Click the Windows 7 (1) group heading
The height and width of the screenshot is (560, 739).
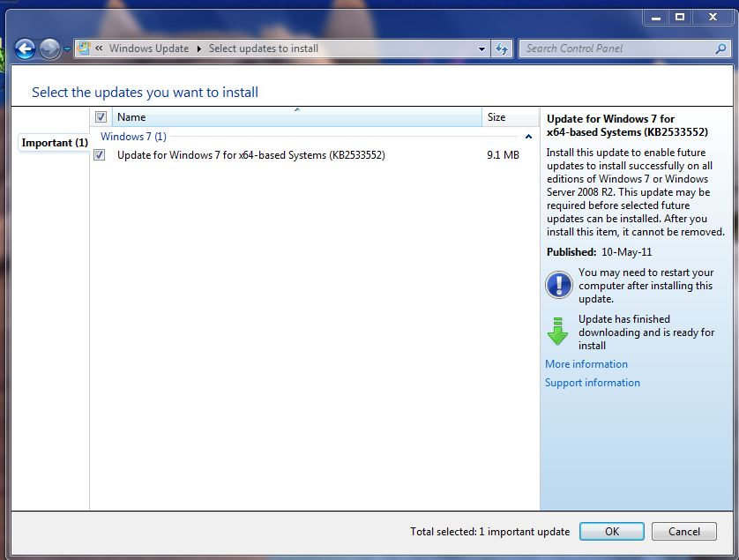pyautogui.click(x=132, y=137)
